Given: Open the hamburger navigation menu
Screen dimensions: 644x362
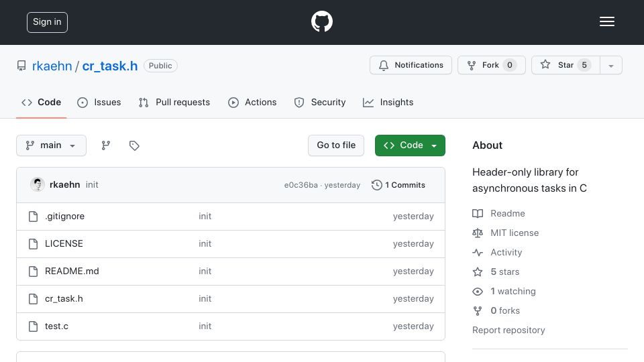Looking at the screenshot, I should pyautogui.click(x=606, y=21).
